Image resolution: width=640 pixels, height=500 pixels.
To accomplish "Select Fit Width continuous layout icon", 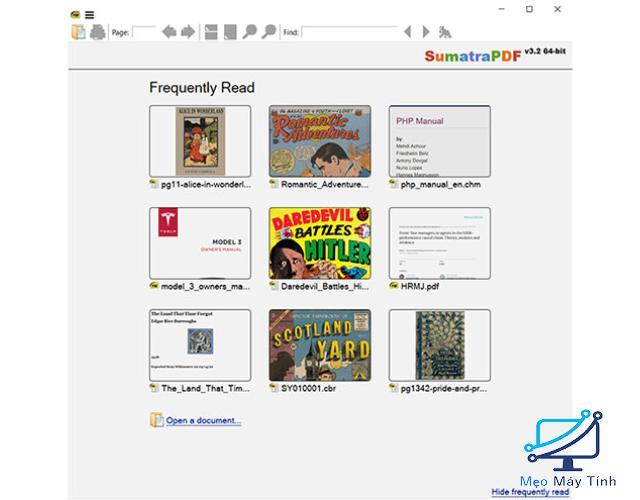I will pyautogui.click(x=211, y=32).
